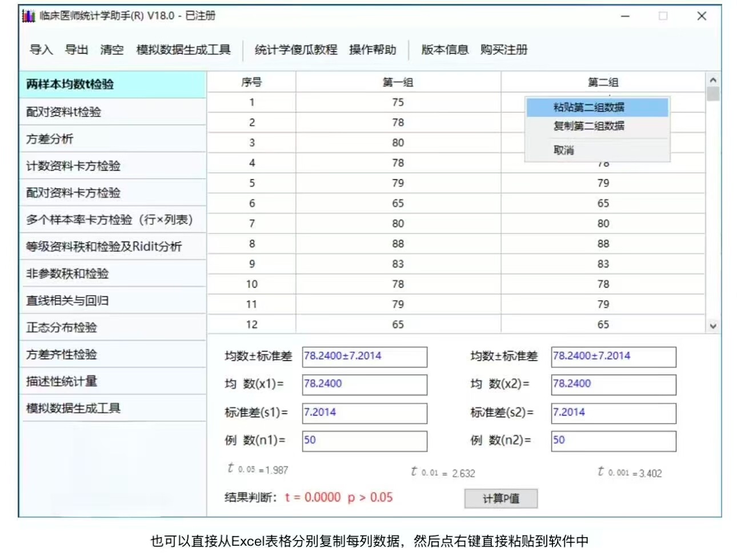
Task: Minimize the 临床医师统计学助手 window
Action: (x=625, y=16)
